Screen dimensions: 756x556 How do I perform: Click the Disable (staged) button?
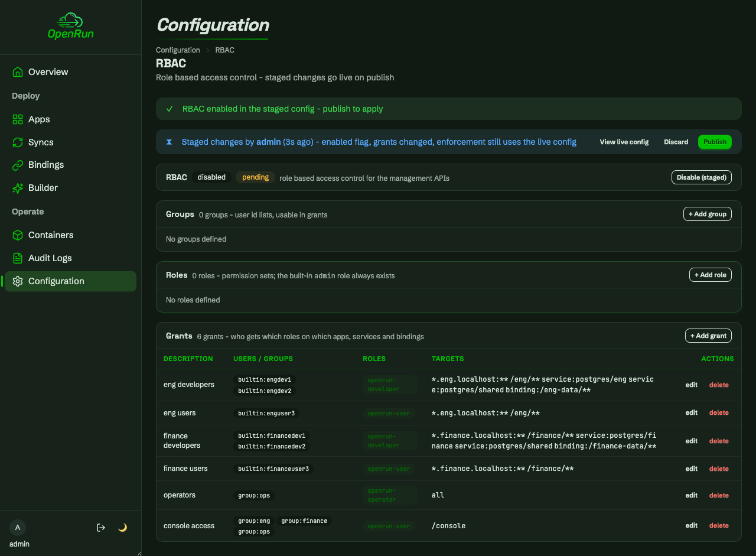tap(702, 177)
